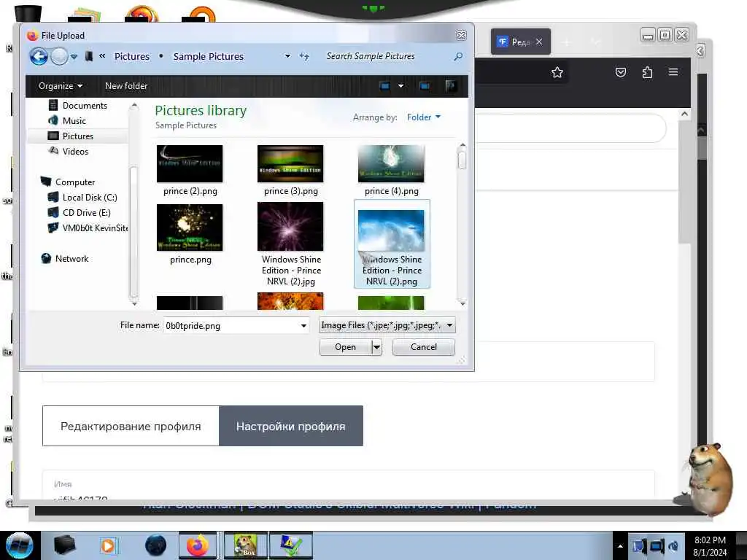Click the forward navigation arrow in File Upload
The image size is (747, 560).
tap(59, 57)
